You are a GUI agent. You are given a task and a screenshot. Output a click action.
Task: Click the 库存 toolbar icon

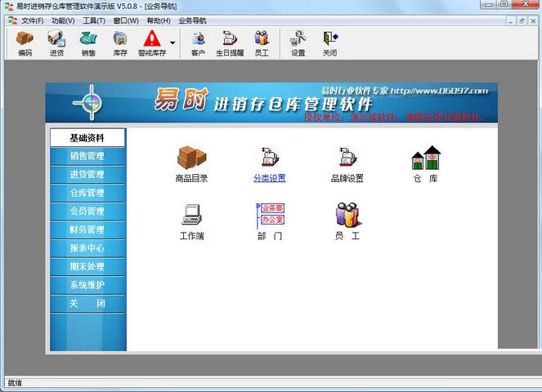pos(120,43)
